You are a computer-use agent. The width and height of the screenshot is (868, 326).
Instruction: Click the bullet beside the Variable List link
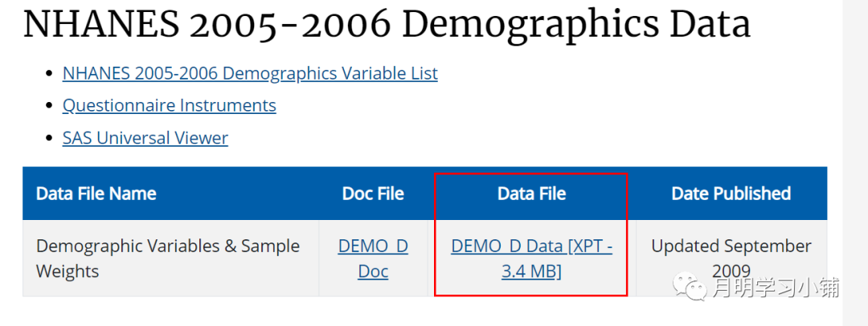click(x=47, y=74)
